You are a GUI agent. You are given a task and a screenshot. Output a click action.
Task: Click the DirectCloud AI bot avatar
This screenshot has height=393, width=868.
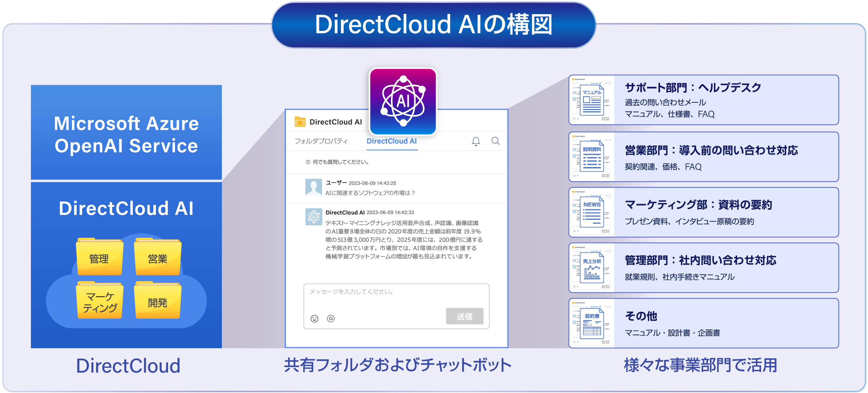[314, 217]
